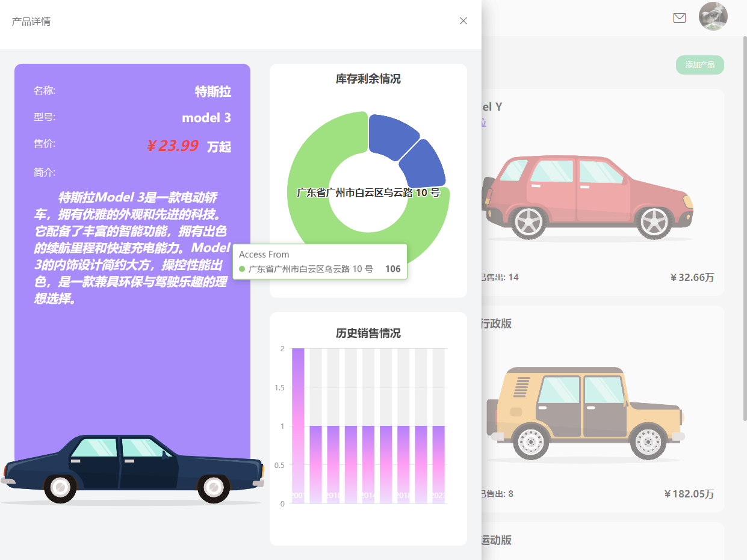This screenshot has height=560, width=747.
Task: Click the Access From tooltip heading
Action: (x=264, y=254)
